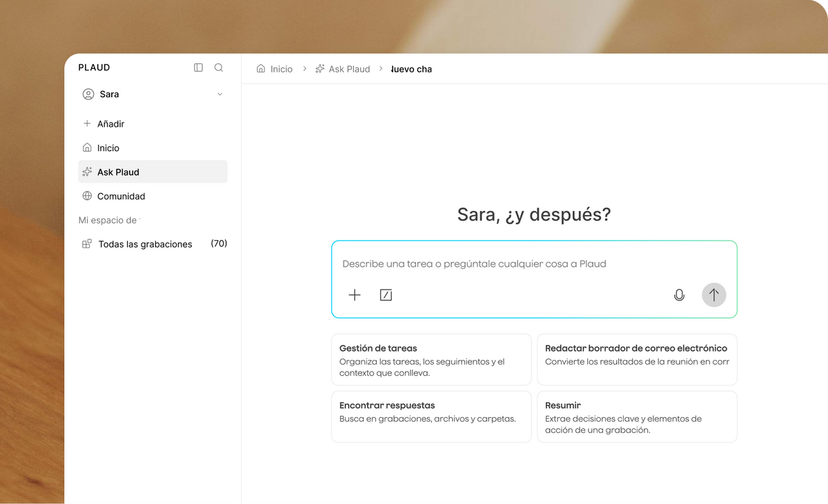828x504 pixels.
Task: Choose the Resumir suggestion card
Action: pyautogui.click(x=637, y=416)
